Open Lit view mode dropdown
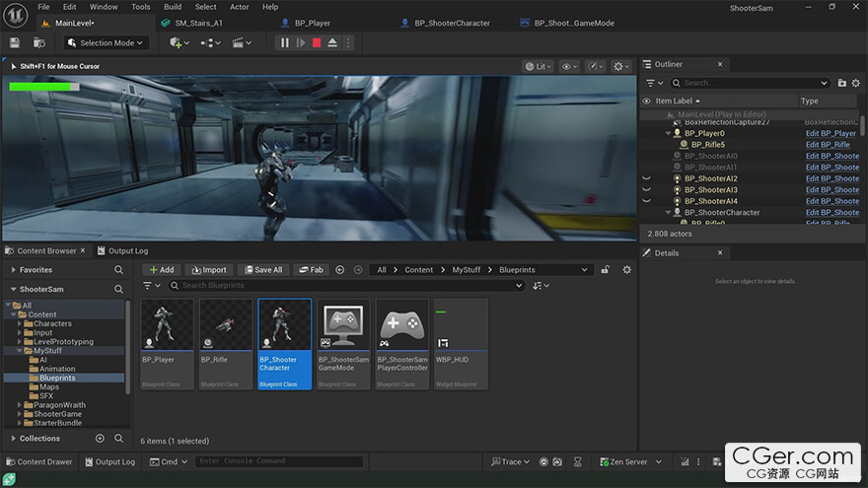868x488 pixels. point(539,66)
